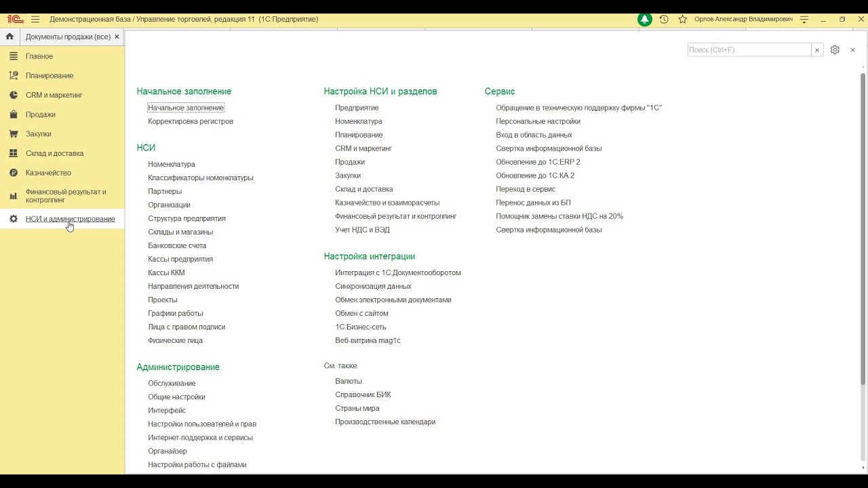Open Производственные календари

[x=385, y=422]
